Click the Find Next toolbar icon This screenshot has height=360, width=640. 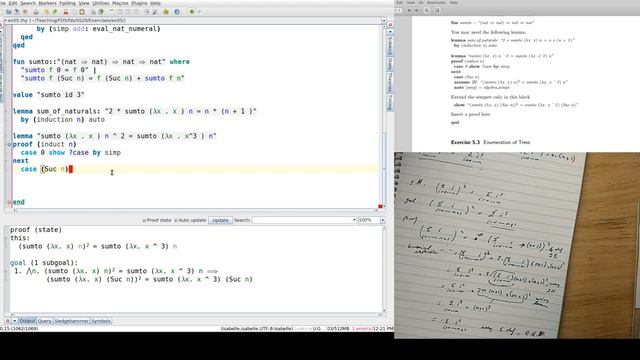[101, 12]
